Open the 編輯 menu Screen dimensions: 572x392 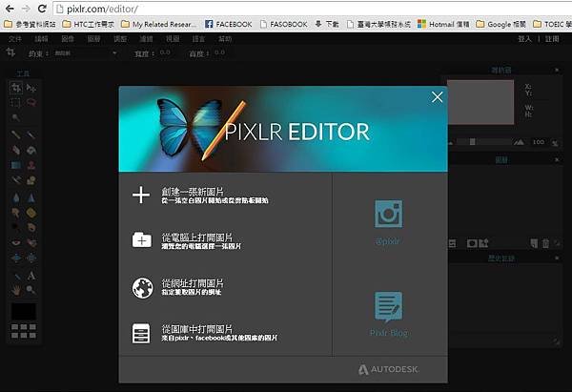(41, 39)
